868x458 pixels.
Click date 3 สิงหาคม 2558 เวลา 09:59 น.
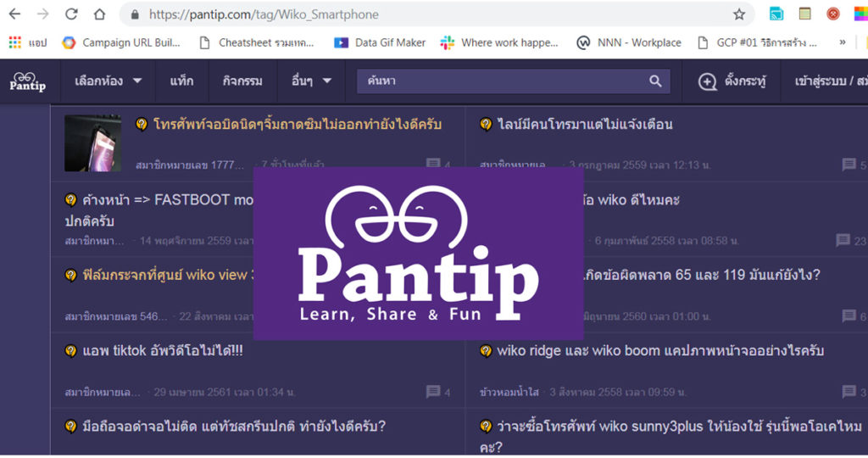click(618, 392)
